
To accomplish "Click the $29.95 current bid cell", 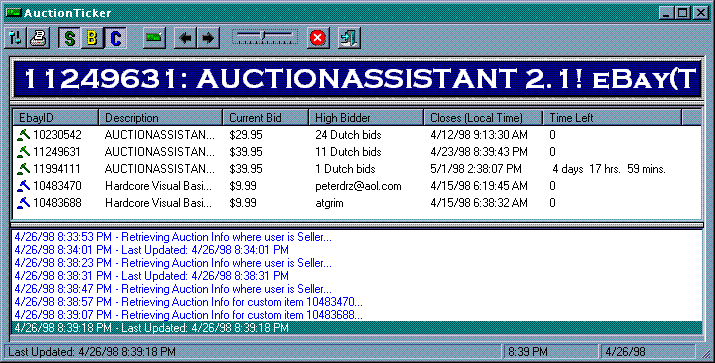I will tap(246, 135).
